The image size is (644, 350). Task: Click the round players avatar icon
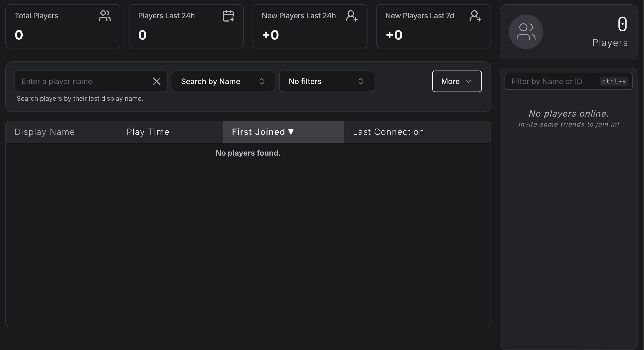526,32
